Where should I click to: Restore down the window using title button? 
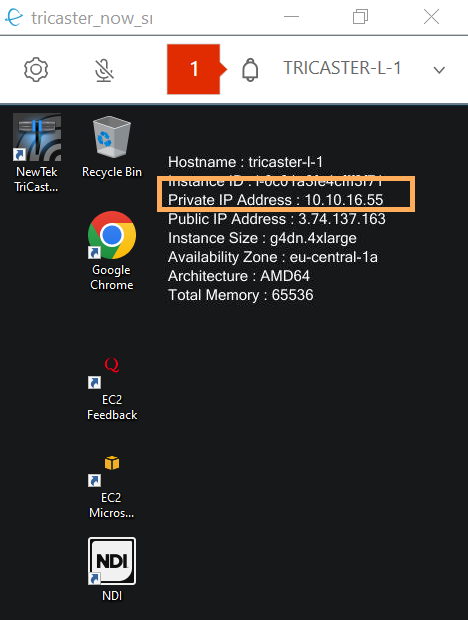360,17
